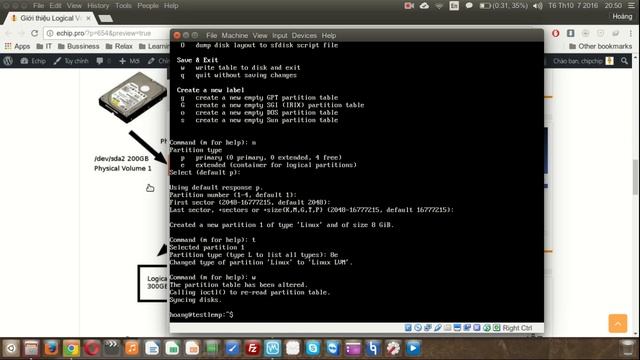Open the cloud sync indicator
The height and width of the screenshot is (360, 640).
click(x=424, y=6)
